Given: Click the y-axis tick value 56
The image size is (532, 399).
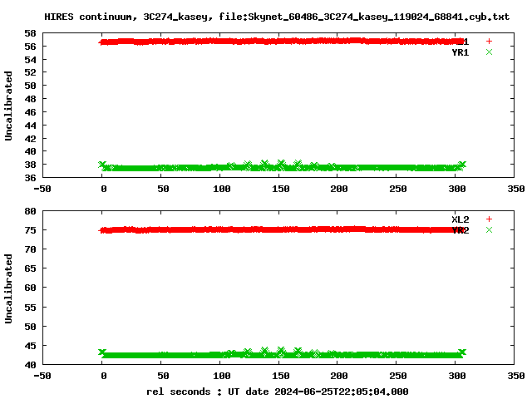Looking at the screenshot, I should click(30, 47).
